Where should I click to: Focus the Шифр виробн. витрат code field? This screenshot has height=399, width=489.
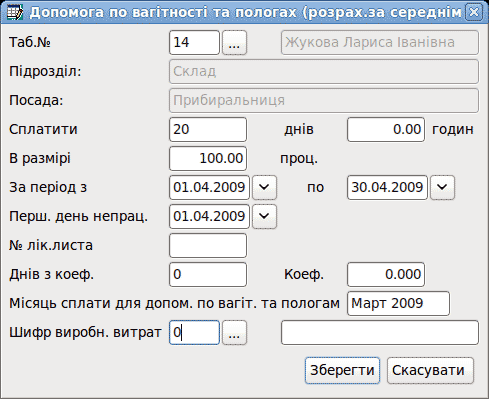[x=194, y=332]
